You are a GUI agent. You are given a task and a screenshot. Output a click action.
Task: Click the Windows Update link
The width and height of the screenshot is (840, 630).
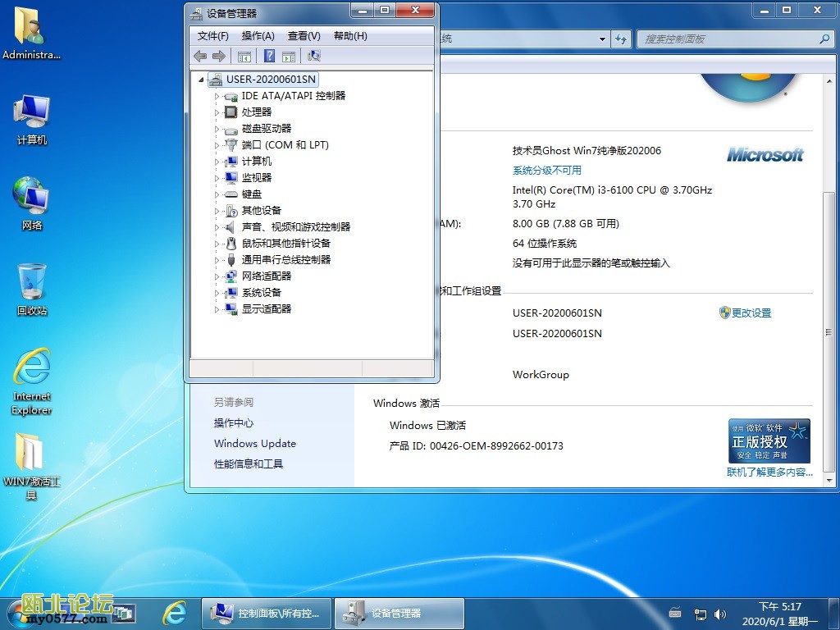(255, 444)
